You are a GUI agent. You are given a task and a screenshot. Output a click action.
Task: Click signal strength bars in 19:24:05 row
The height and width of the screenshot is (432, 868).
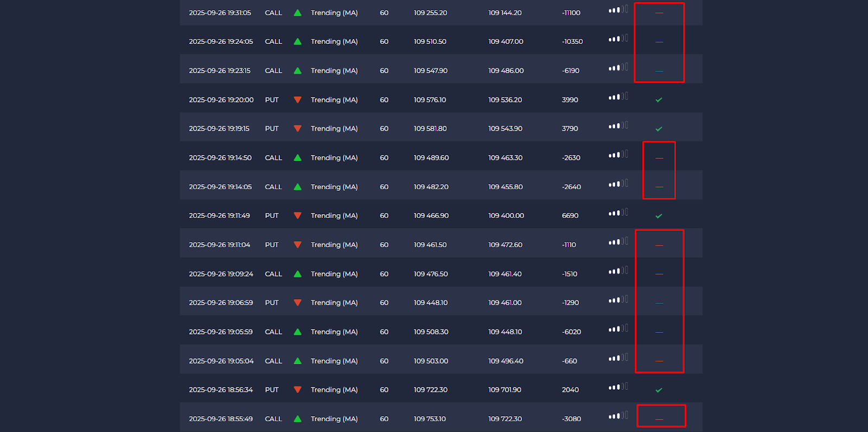point(618,38)
